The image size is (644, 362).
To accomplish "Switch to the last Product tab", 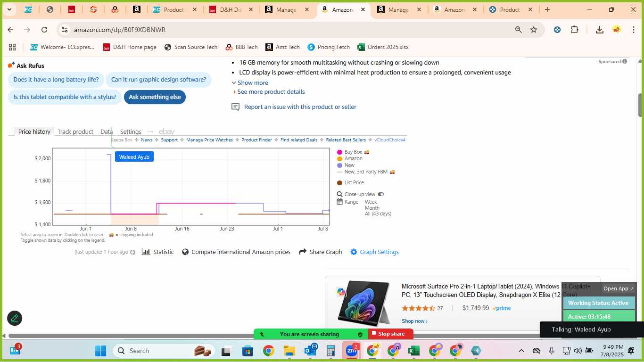I will click(x=510, y=9).
